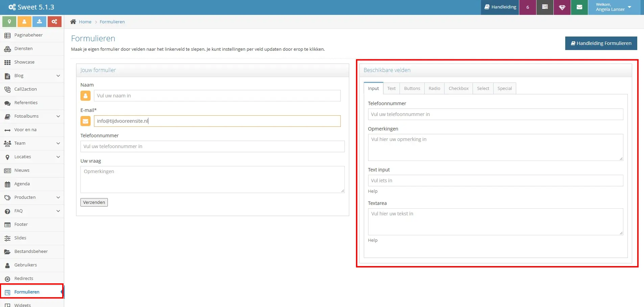The width and height of the screenshot is (644, 307).
Task: Click the diamond icon in top bar
Action: 562,7
